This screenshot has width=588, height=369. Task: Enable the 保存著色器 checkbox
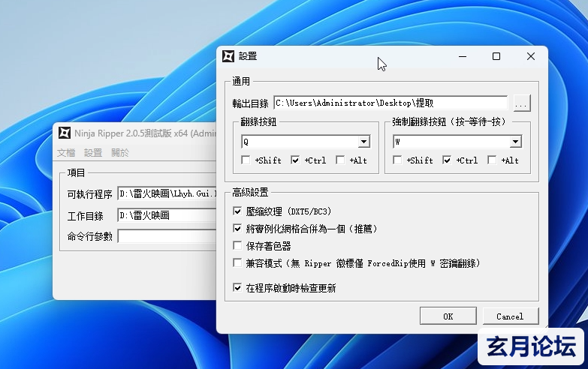pyautogui.click(x=238, y=245)
